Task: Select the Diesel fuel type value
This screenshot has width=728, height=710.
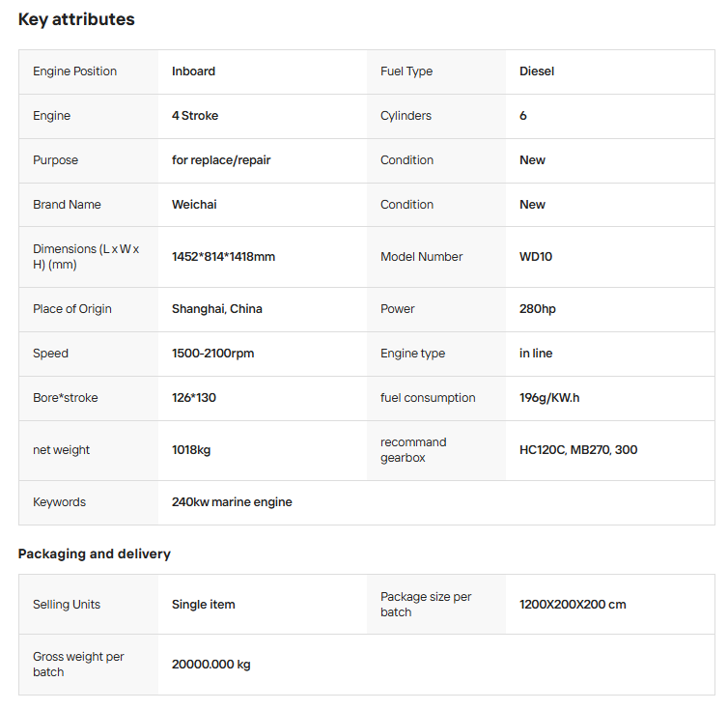Action: 537,71
